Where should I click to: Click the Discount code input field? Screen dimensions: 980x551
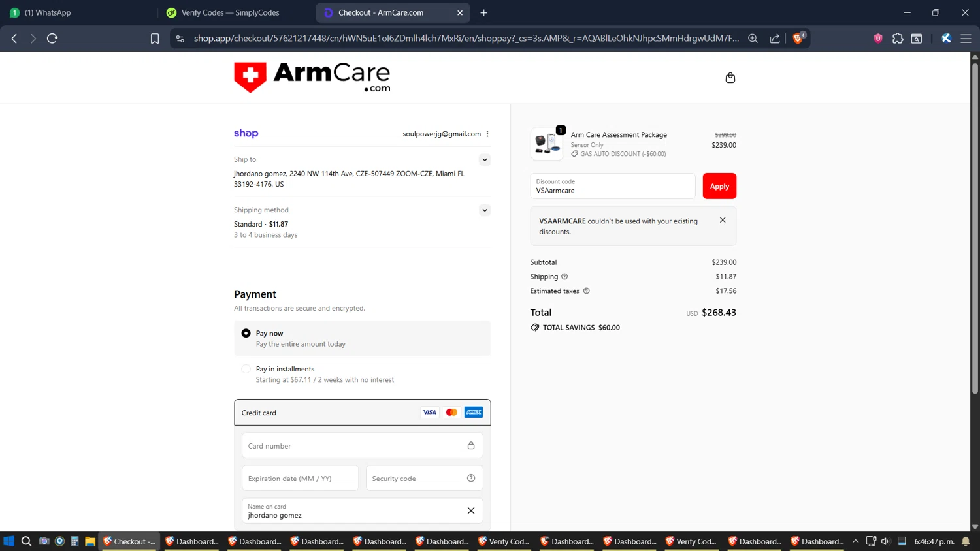[613, 186]
